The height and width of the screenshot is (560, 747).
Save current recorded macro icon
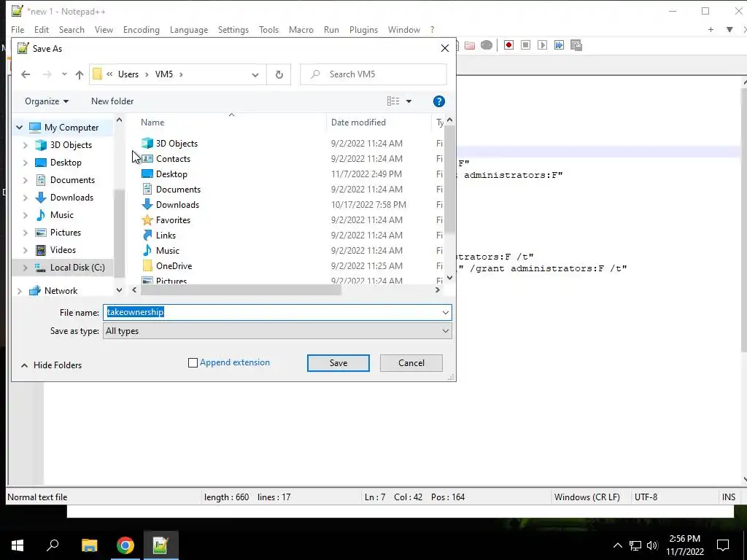(576, 45)
